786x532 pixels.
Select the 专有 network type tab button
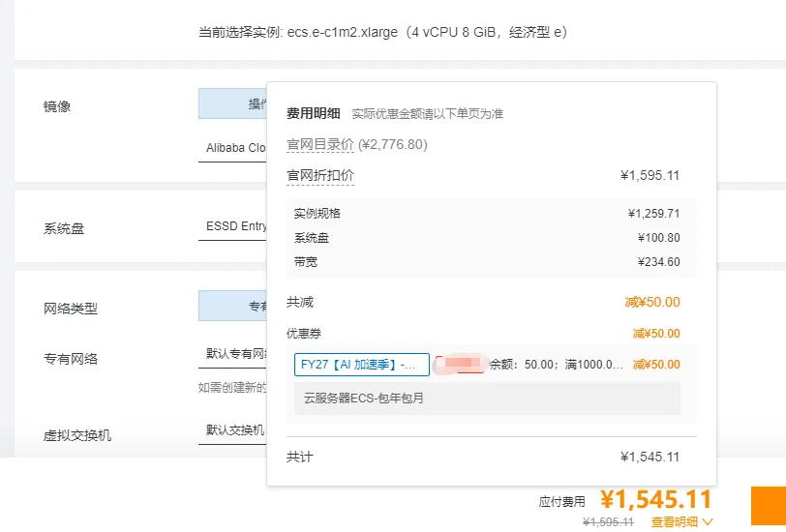click(x=232, y=306)
